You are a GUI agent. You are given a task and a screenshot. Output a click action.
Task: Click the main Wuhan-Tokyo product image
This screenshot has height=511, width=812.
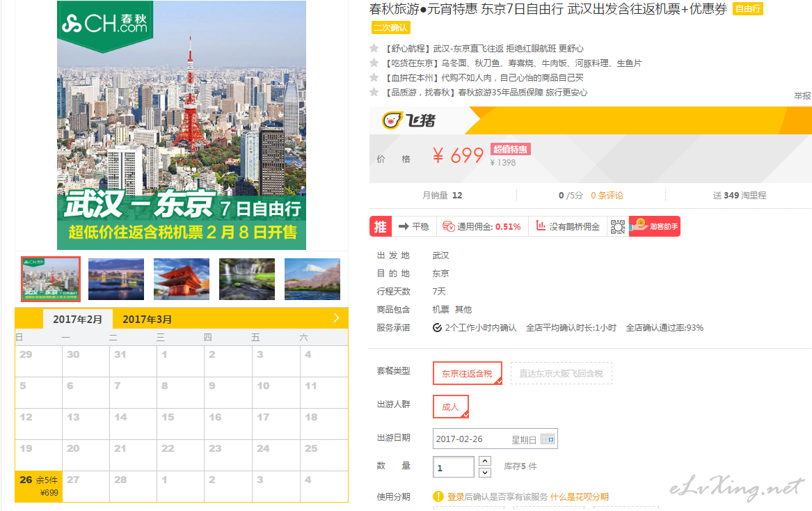click(182, 125)
